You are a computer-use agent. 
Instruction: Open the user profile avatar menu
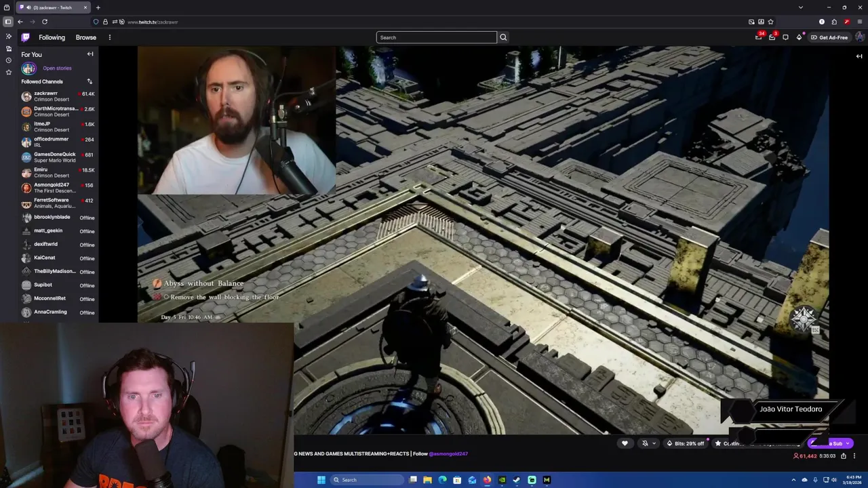pos(859,37)
